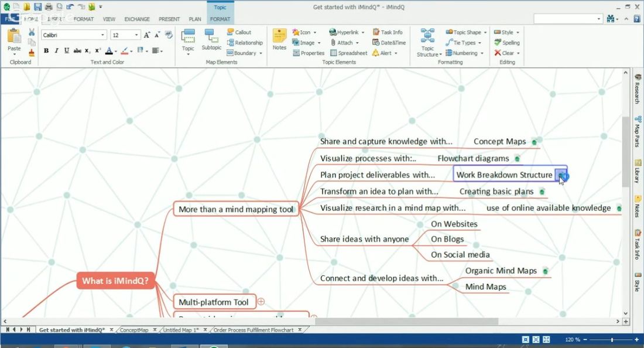Select the 'Flowchart diagrams' subtopic

[x=473, y=158]
